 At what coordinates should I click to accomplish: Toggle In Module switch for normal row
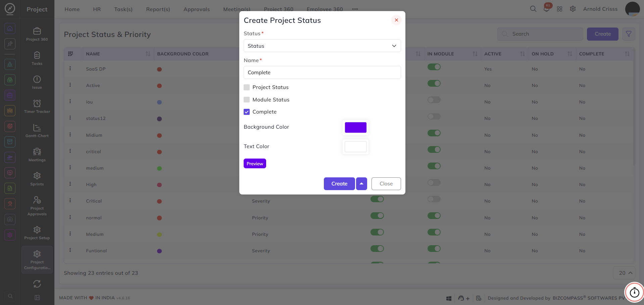click(x=434, y=216)
